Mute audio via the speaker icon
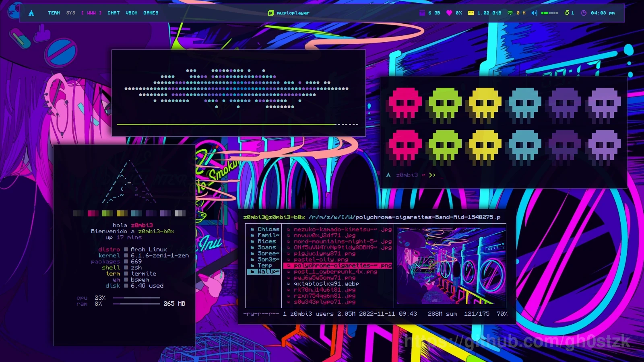The image size is (644, 362). click(x=534, y=13)
